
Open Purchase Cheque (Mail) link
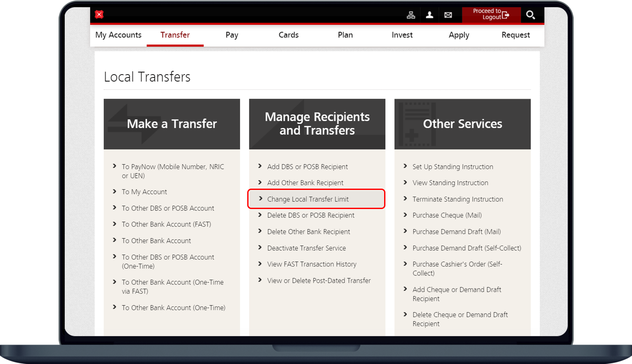[x=447, y=215]
